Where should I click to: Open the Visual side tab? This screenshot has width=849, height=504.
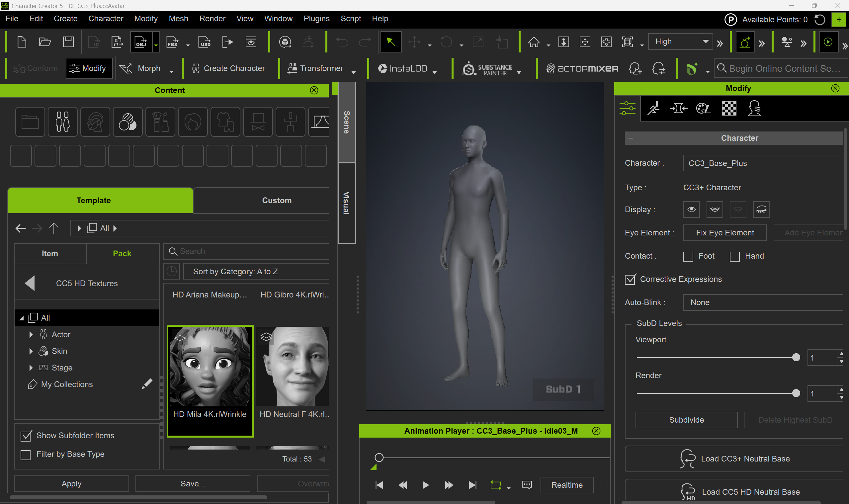(346, 203)
